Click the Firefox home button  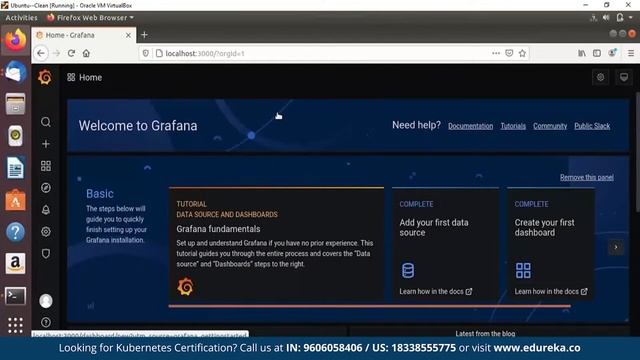[86, 53]
